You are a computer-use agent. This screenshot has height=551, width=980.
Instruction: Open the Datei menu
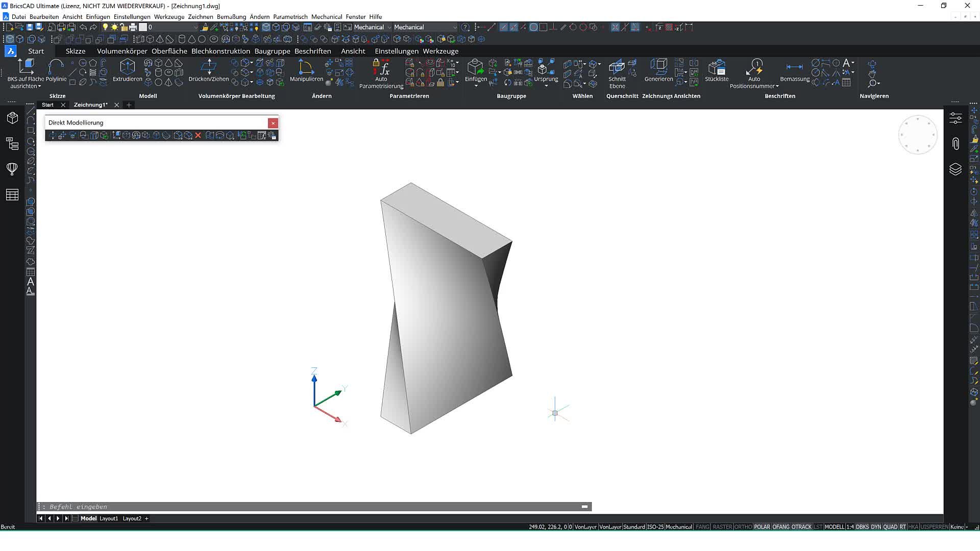pyautogui.click(x=18, y=17)
